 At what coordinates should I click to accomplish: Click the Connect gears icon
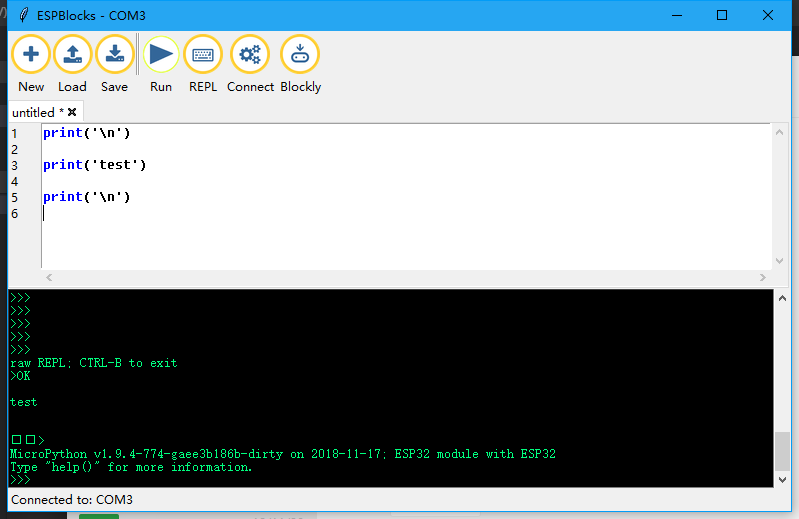(250, 55)
